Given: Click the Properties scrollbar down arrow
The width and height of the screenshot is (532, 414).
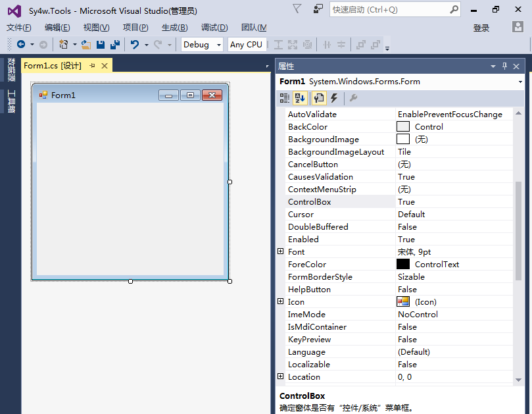Looking at the screenshot, I should 518,380.
